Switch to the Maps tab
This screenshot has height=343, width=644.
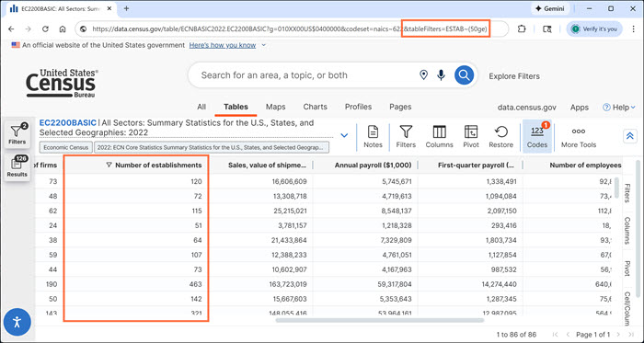[276, 107]
